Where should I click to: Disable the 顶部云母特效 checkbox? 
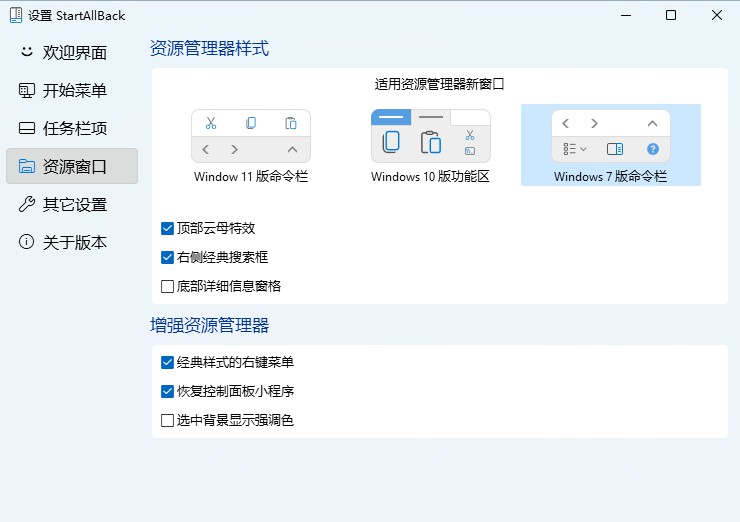pos(168,228)
